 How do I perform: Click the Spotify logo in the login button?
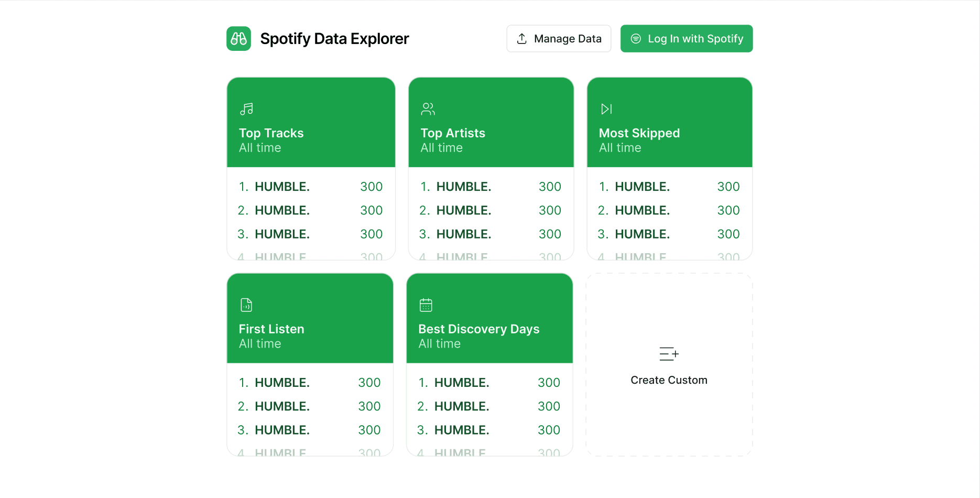point(636,39)
